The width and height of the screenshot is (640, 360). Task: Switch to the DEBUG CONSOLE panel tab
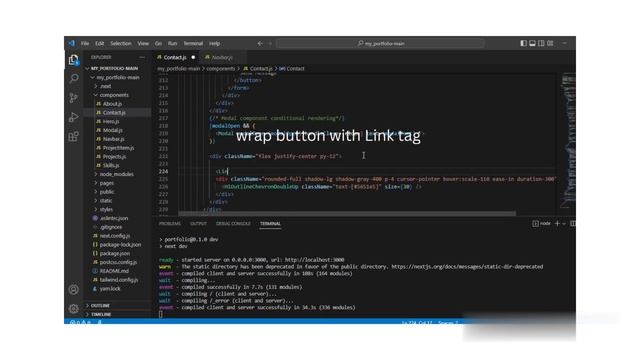point(233,224)
